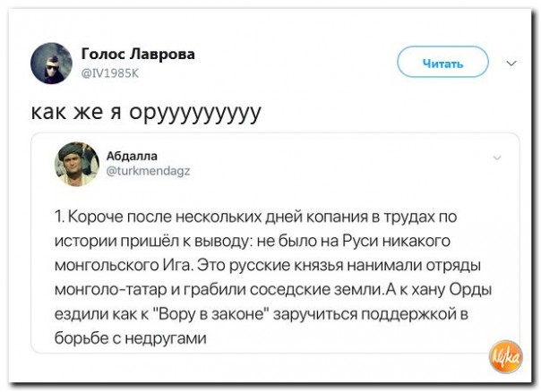Click the orange watermark logo in the corner
The width and height of the screenshot is (541, 392).
[x=508, y=360]
